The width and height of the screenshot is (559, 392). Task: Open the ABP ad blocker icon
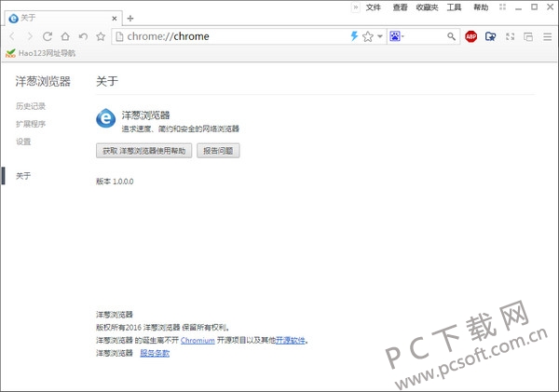(470, 36)
